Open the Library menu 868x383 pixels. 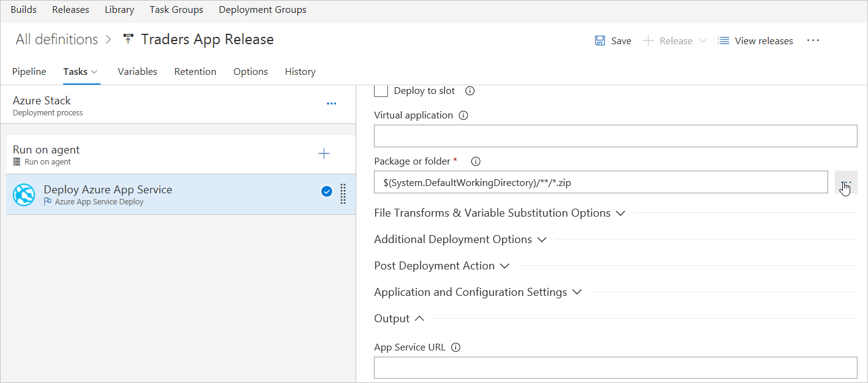point(120,10)
